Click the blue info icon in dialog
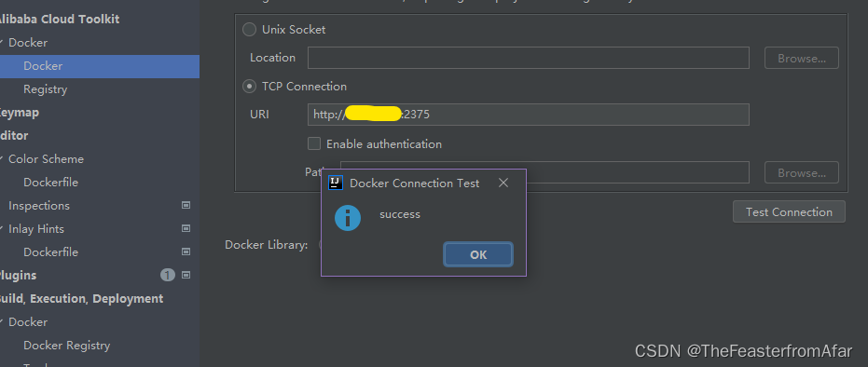This screenshot has height=367, width=868. point(348,218)
